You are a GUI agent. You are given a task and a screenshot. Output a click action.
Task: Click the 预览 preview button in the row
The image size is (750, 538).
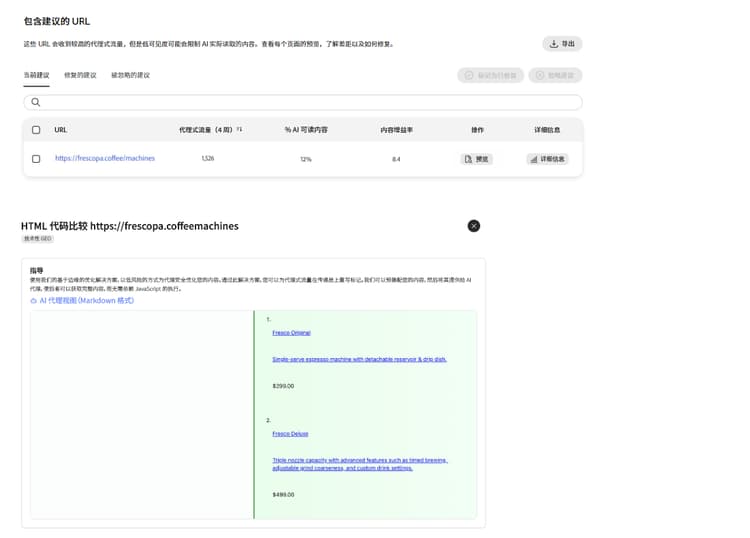click(476, 159)
